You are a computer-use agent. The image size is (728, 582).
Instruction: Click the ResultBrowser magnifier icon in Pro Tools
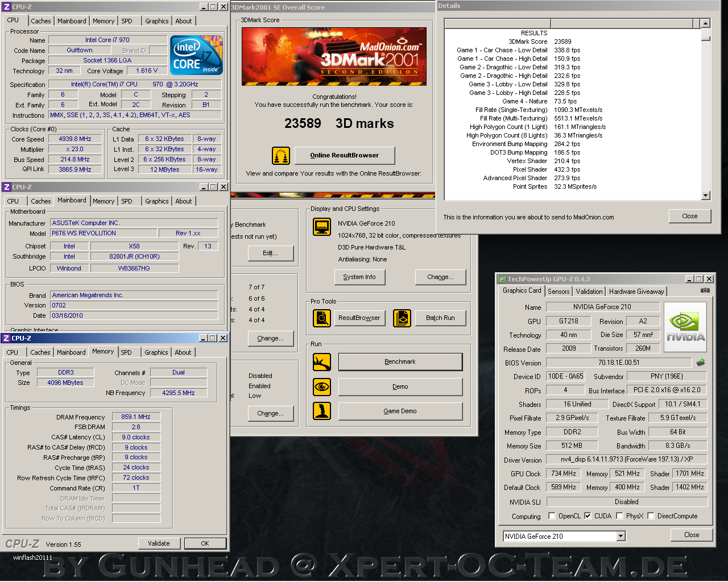click(322, 318)
